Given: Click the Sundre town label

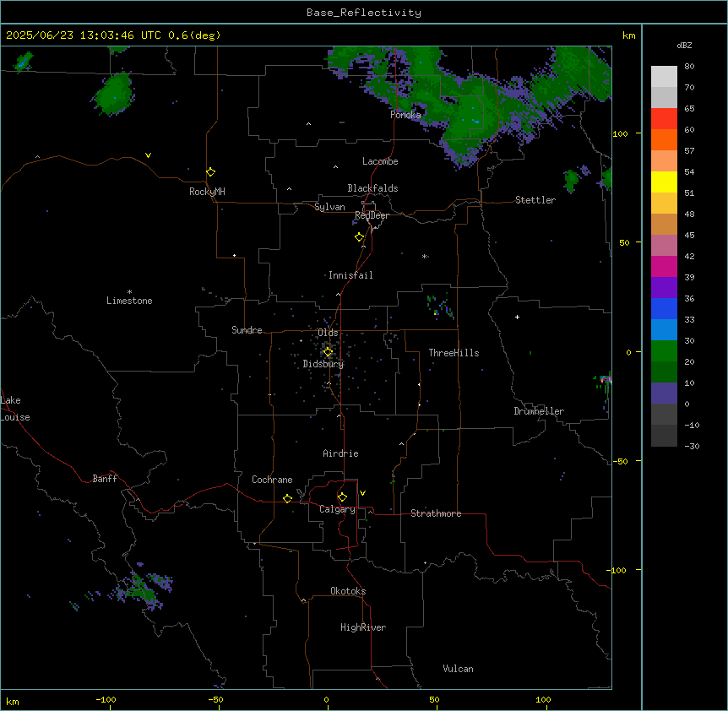Looking at the screenshot, I should (x=247, y=330).
